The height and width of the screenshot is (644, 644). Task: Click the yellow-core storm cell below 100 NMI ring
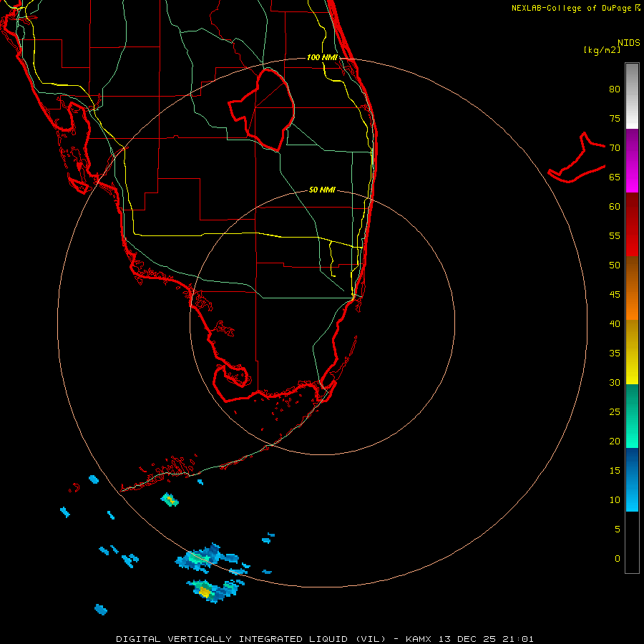pos(215,590)
